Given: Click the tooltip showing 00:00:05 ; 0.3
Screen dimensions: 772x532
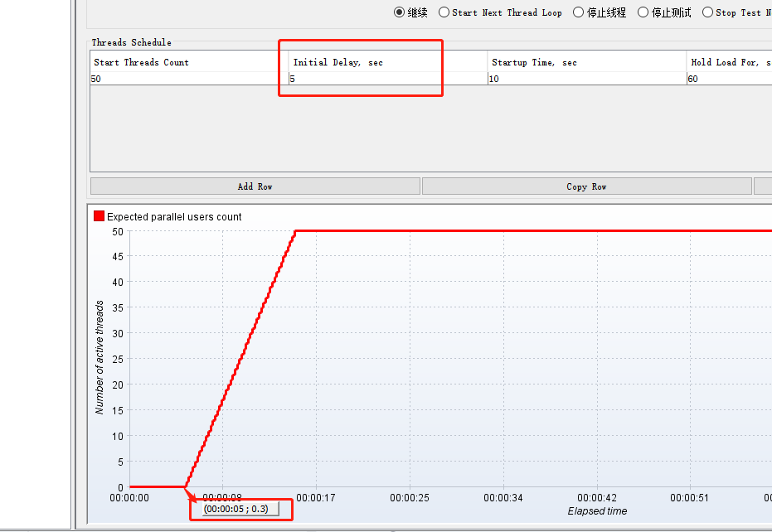Looking at the screenshot, I should tap(240, 509).
